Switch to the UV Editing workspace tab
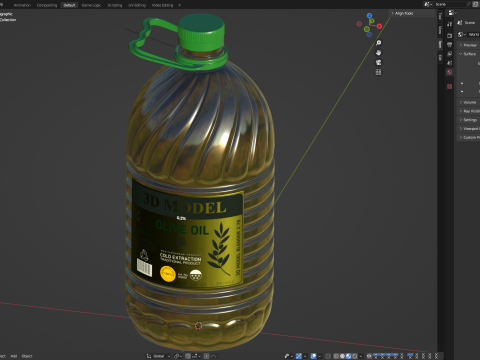Image resolution: width=480 pixels, height=360 pixels. point(137,5)
